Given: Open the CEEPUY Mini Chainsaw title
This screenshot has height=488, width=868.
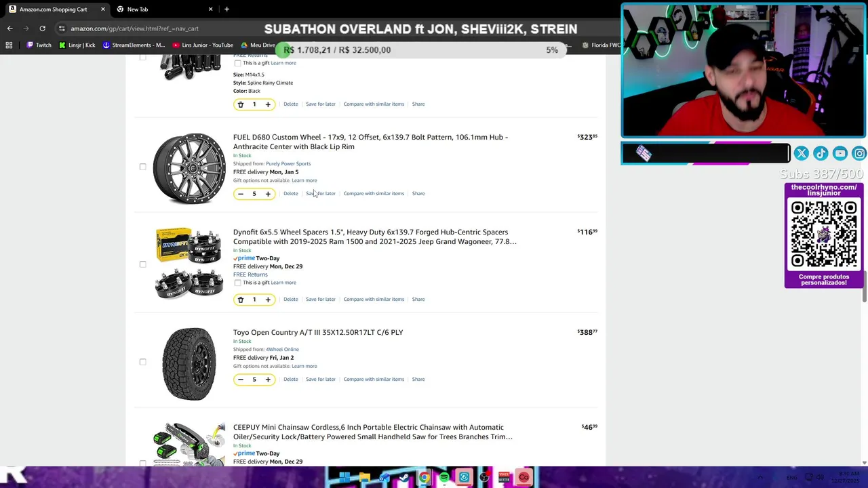Looking at the screenshot, I should point(373,432).
